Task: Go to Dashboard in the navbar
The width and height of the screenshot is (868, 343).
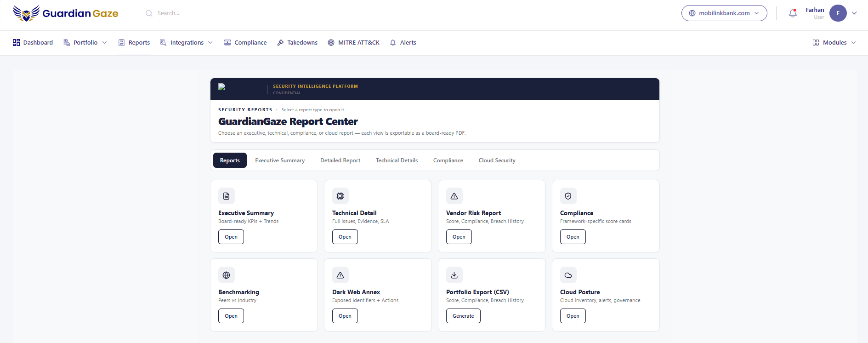Action: tap(33, 43)
